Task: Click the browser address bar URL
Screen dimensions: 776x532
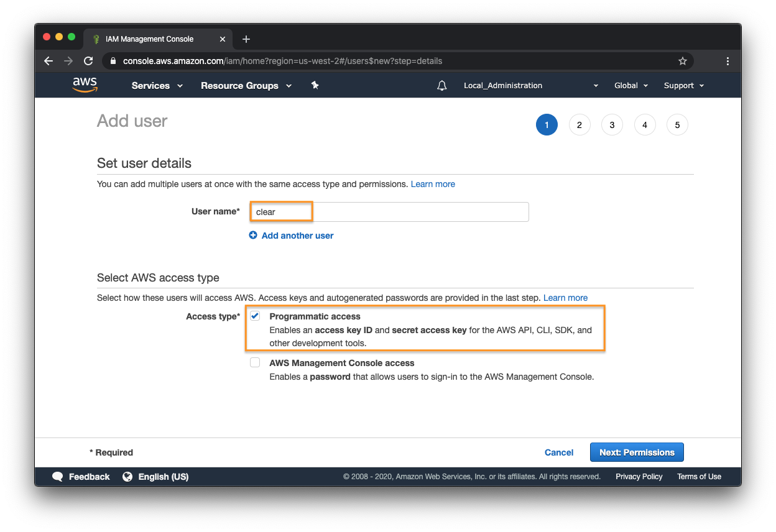Action: pyautogui.click(x=283, y=61)
